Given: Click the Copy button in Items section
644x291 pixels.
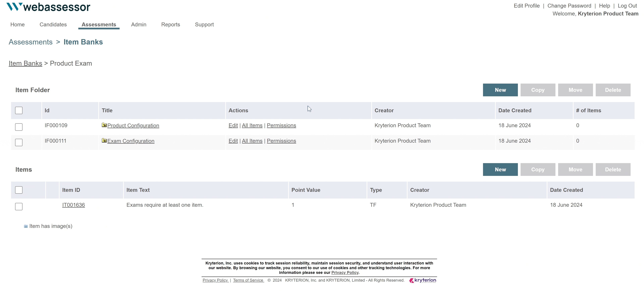Looking at the screenshot, I should [538, 169].
